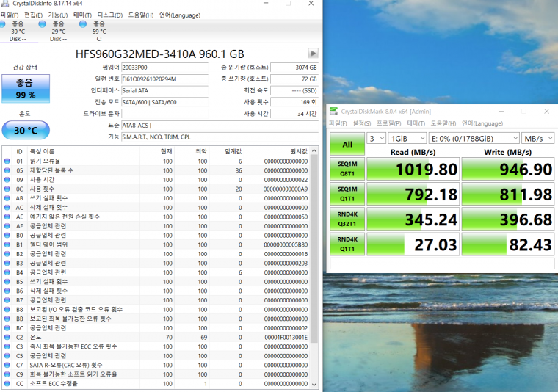
Task: Click the status dot for attribute AC 삭제 실패 횟수
Action: [7, 208]
